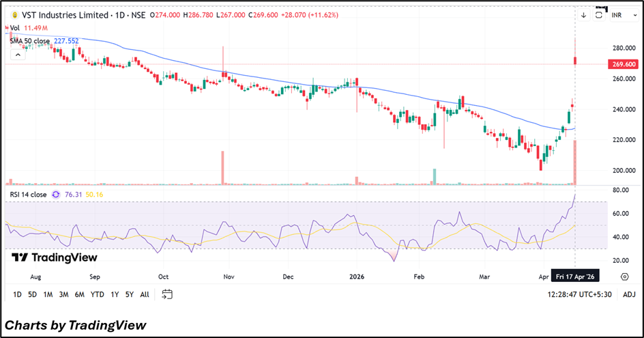
Task: Toggle ADJ adjusted data button
Action: [x=629, y=294]
